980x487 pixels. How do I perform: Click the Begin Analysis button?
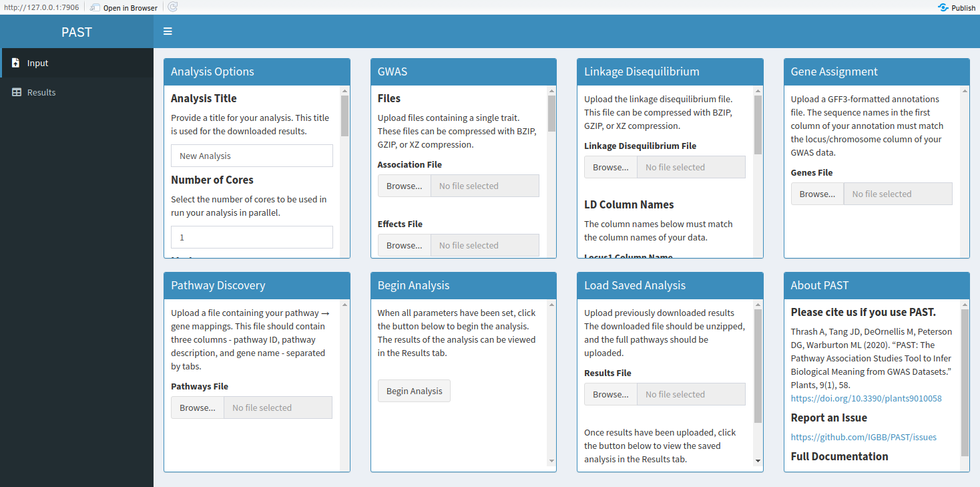click(x=415, y=391)
